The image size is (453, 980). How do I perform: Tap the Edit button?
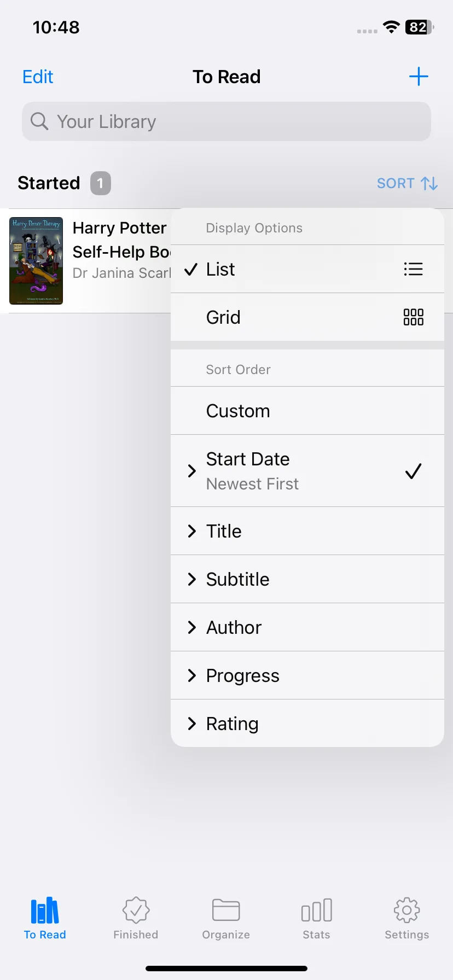[38, 77]
